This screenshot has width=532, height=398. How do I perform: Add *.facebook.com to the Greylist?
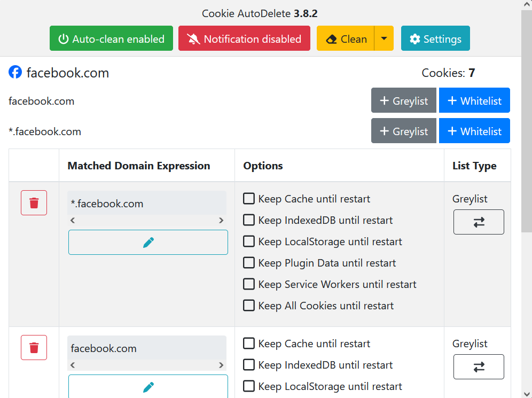tap(403, 131)
